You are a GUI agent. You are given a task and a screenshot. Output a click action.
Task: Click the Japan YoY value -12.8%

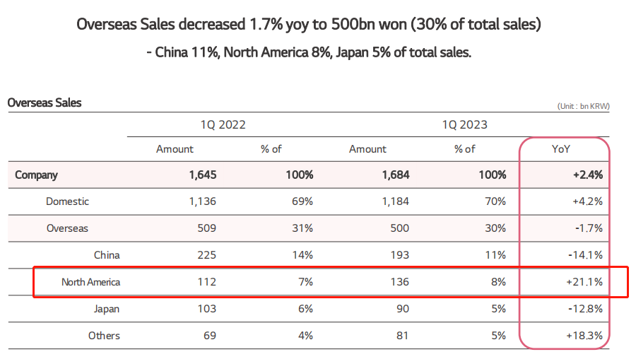pos(584,309)
